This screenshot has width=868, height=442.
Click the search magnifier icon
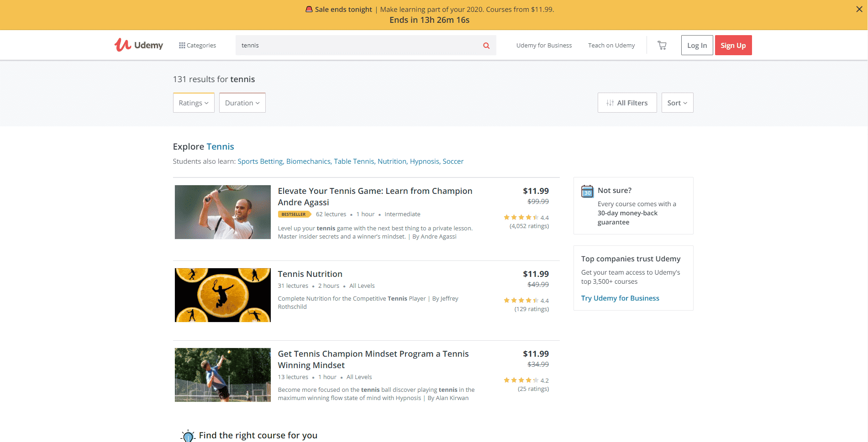click(x=485, y=45)
